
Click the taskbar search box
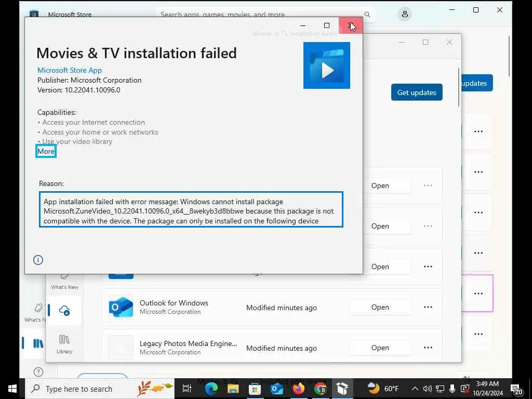point(100,389)
